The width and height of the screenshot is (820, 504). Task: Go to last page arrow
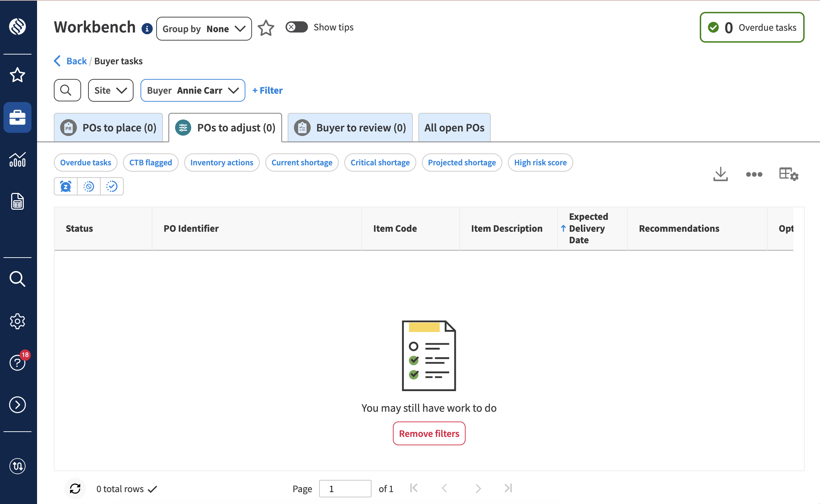[x=508, y=488]
